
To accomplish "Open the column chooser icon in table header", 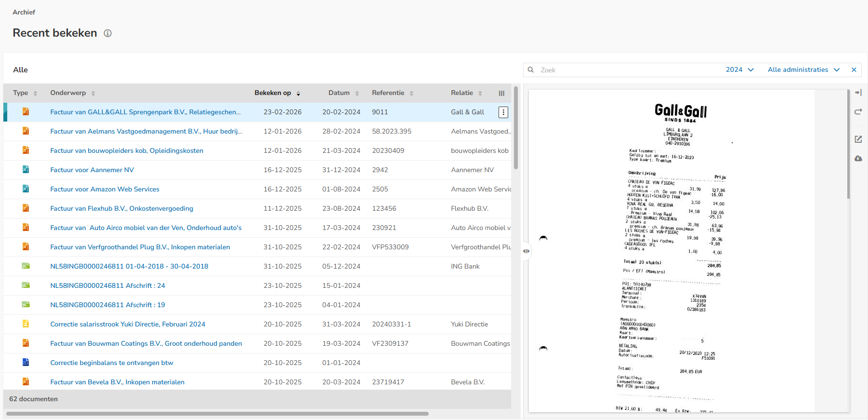I will (x=502, y=94).
